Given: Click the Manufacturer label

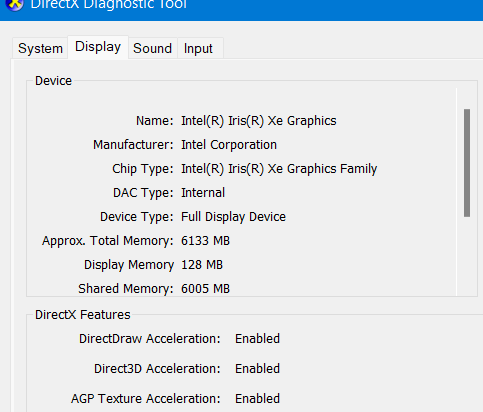Looking at the screenshot, I should pyautogui.click(x=133, y=145).
